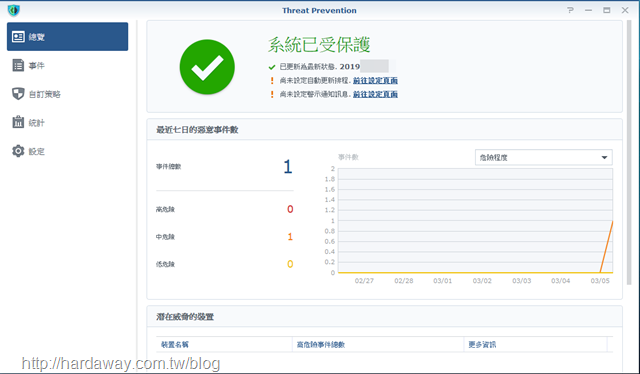640x374 pixels.
Task: Click the help question mark button
Action: coord(570,10)
